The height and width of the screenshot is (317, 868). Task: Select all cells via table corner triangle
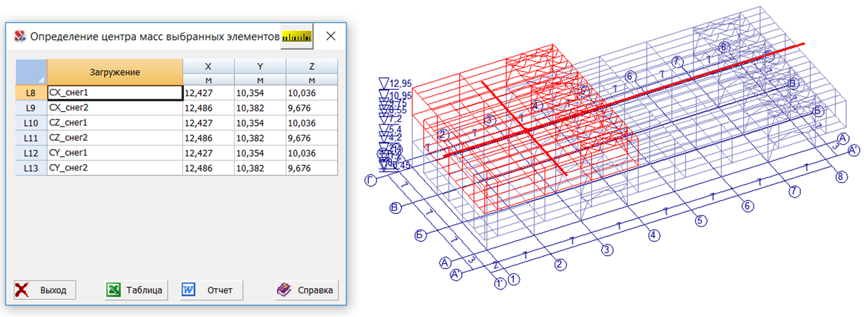click(31, 72)
